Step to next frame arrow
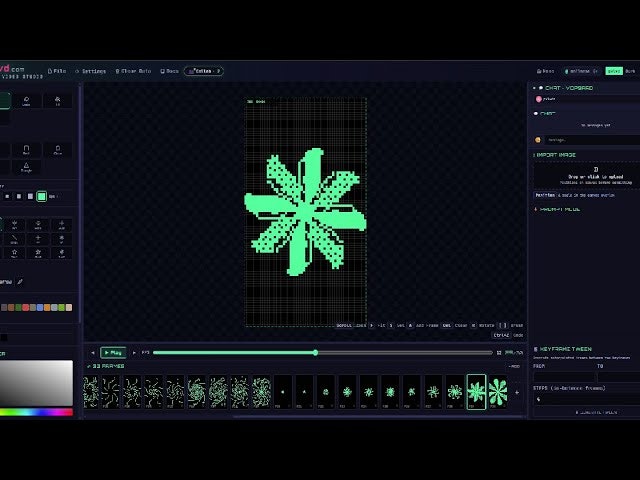640x480 pixels. 134,352
